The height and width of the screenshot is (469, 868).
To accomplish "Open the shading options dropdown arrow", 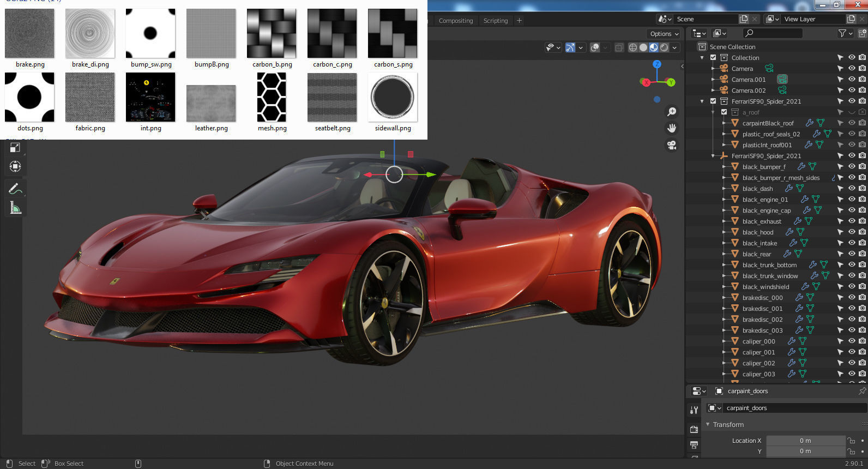I will [x=674, y=47].
